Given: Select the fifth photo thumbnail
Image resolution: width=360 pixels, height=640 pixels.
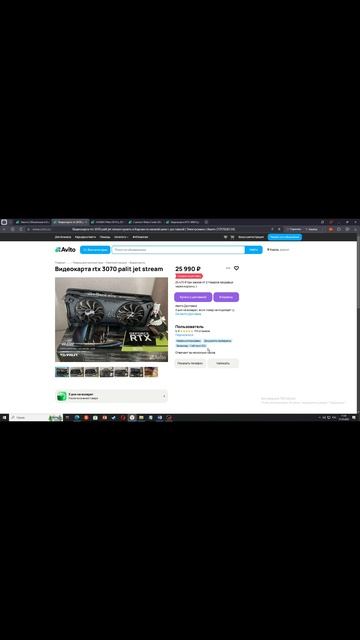Looking at the screenshot, I should [x=121, y=372].
